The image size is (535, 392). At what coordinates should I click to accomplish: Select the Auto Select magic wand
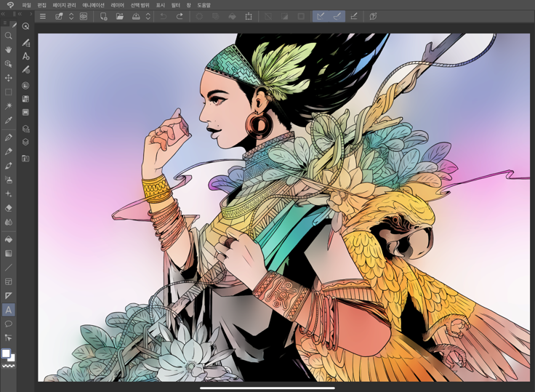click(9, 106)
